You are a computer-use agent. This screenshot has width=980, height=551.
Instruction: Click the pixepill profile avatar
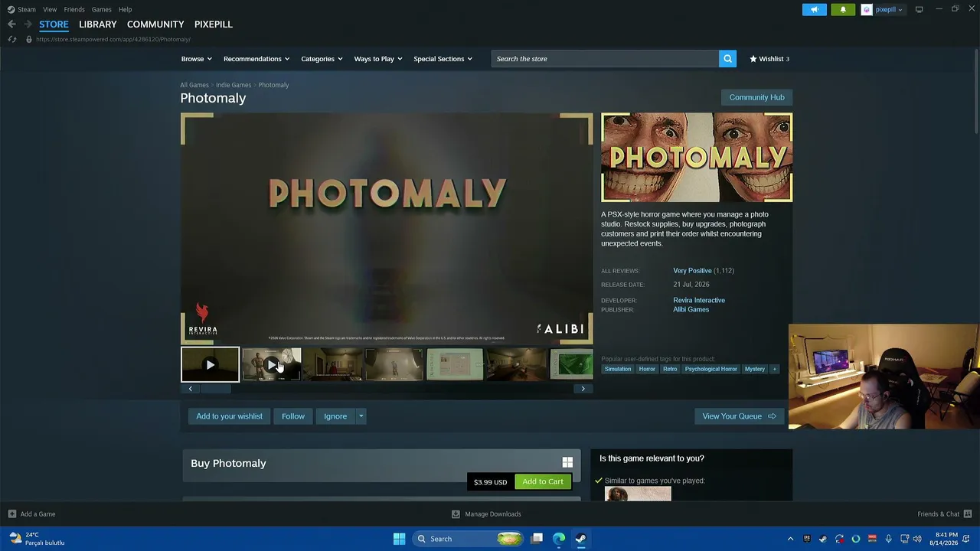(x=867, y=9)
